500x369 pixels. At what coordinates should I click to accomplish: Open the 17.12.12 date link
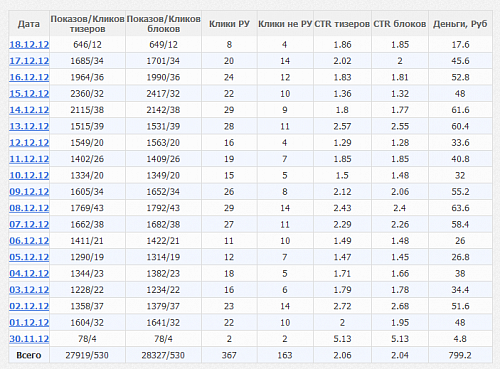click(x=29, y=61)
